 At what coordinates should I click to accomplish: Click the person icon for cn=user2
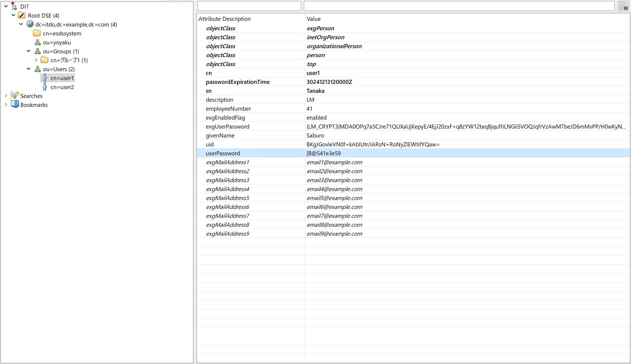45,87
